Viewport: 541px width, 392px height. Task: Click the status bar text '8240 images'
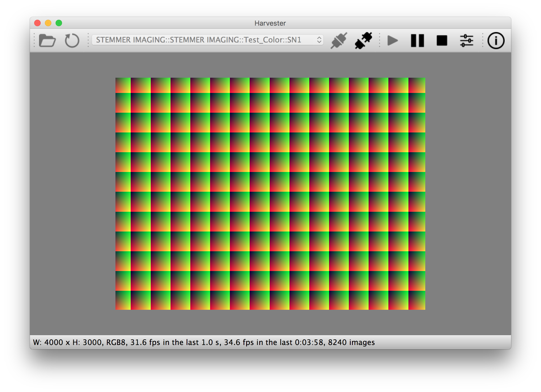(x=351, y=342)
